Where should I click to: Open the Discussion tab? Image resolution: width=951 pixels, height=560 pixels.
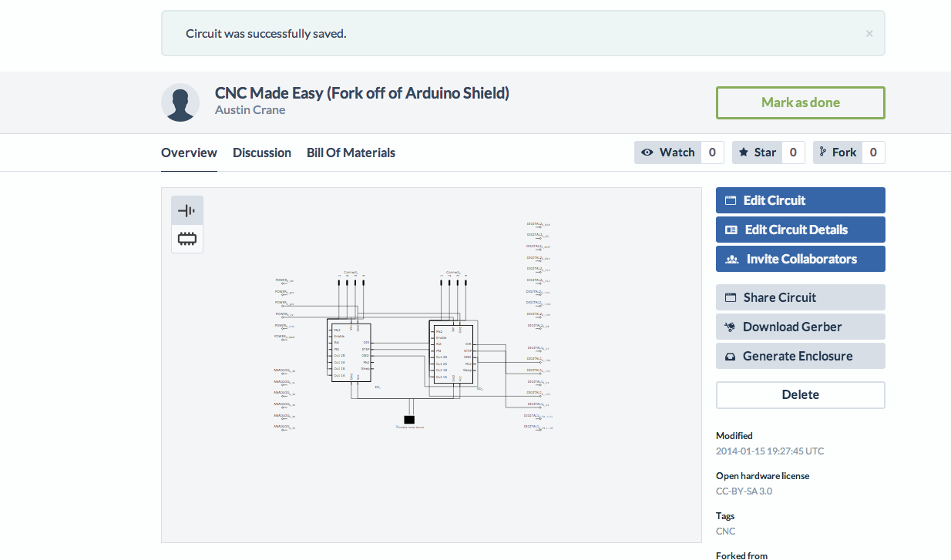coord(261,153)
